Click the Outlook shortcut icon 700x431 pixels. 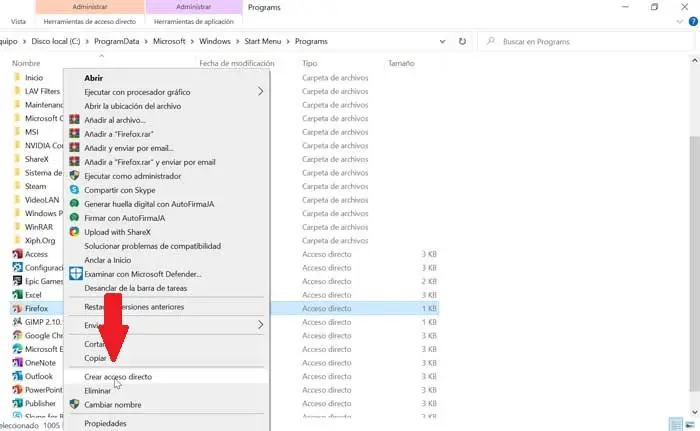[17, 376]
